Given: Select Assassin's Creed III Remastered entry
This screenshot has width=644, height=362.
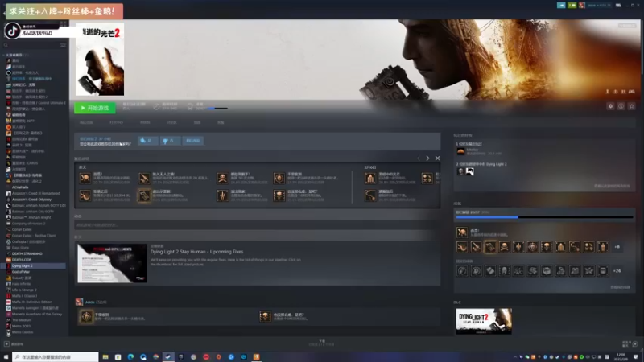Looking at the screenshot, I should pos(35,193).
